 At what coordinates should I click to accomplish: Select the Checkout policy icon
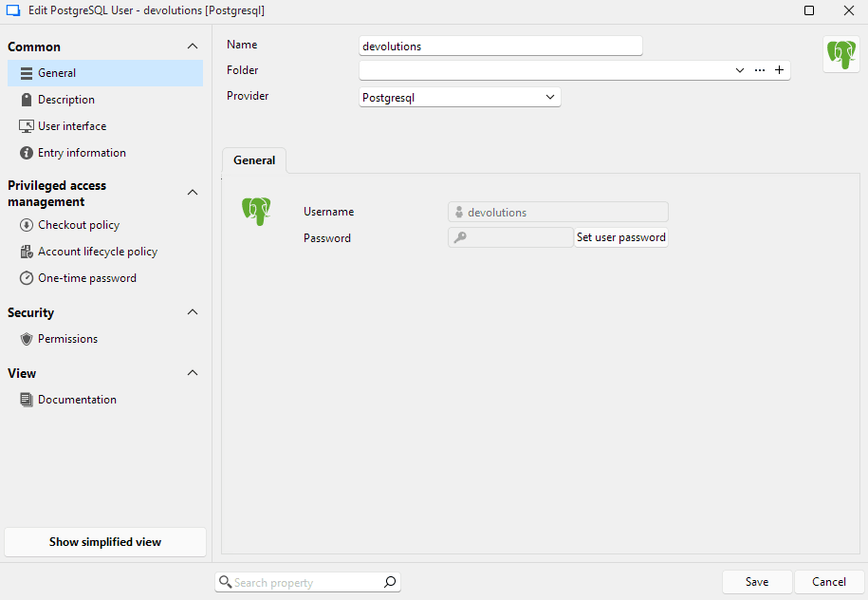pyautogui.click(x=28, y=225)
